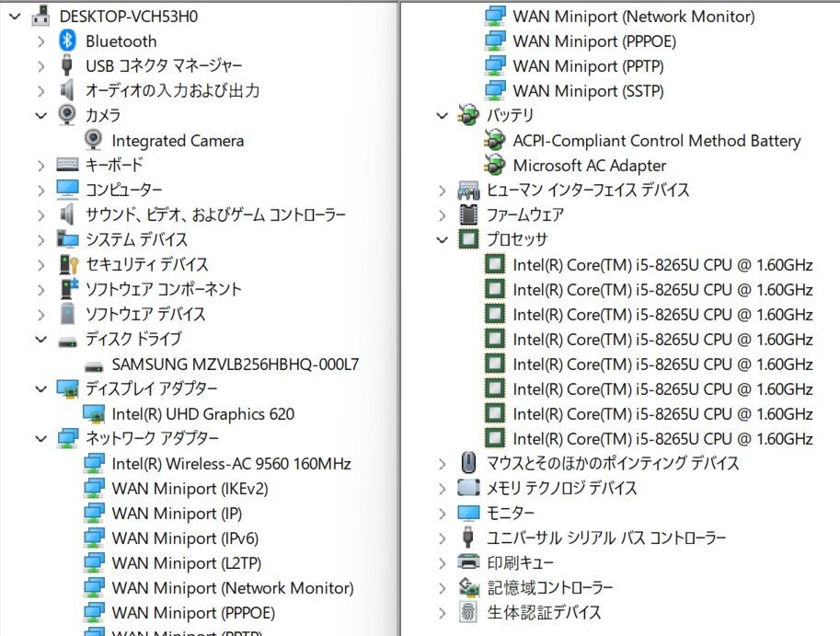Select WAN Miniport (PPTP) in right pane
This screenshot has height=636, width=840.
pos(589,66)
